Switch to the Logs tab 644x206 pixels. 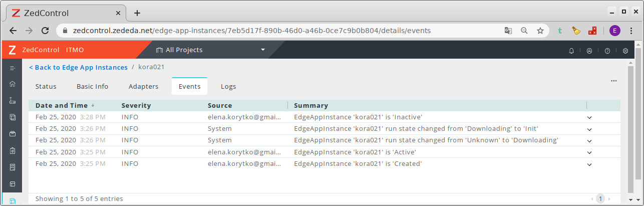click(x=228, y=86)
